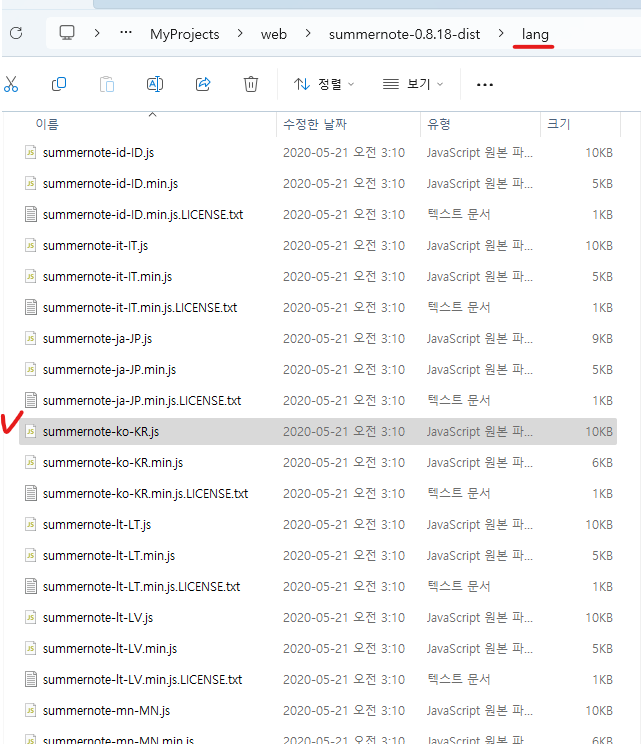Open the breadcrumb ellipsis for hidden folders
641x744 pixels.
coord(126,32)
